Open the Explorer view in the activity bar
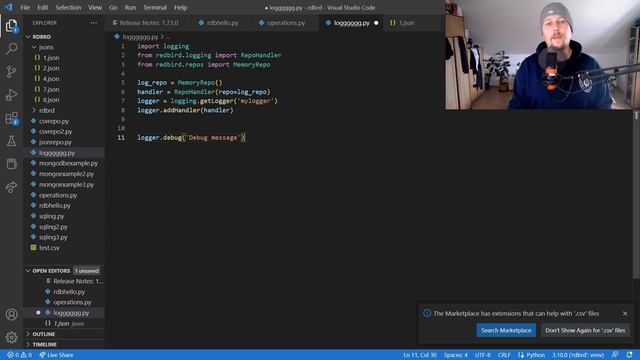Screen dimensions: 640x360 (11, 26)
